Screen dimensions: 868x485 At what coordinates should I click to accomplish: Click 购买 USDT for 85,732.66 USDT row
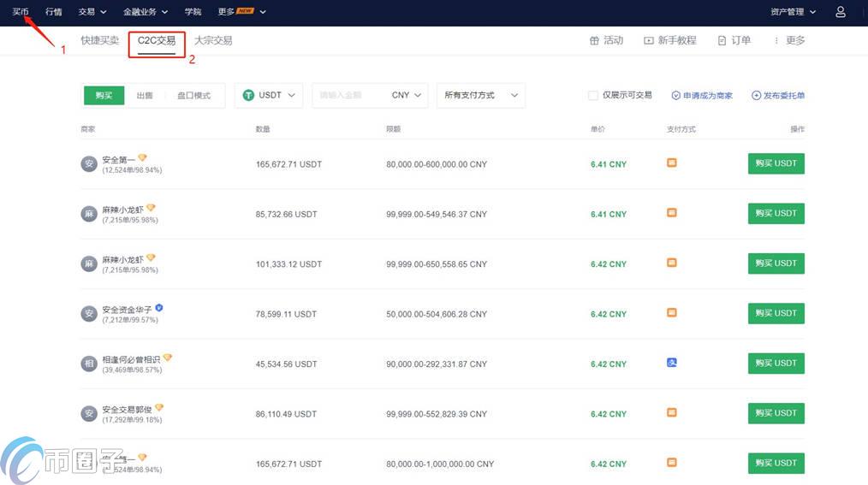(776, 214)
